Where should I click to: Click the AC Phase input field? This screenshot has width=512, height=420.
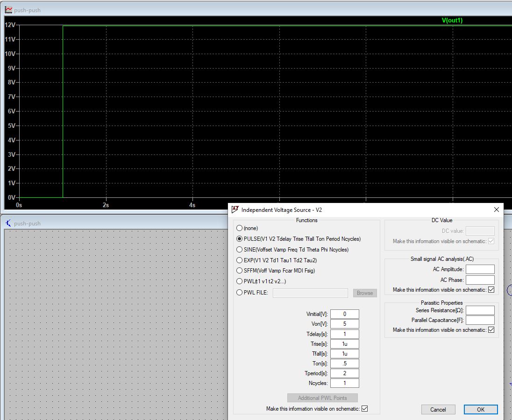pos(480,280)
